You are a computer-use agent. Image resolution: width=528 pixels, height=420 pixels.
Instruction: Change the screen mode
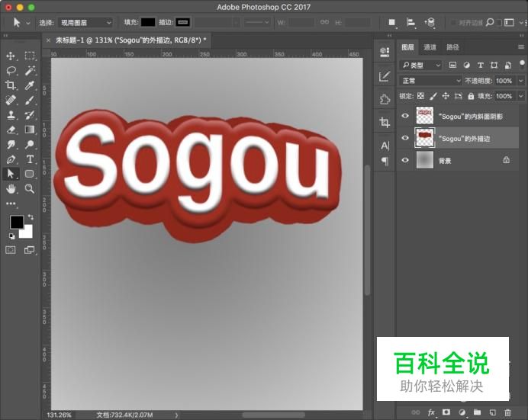[30, 250]
